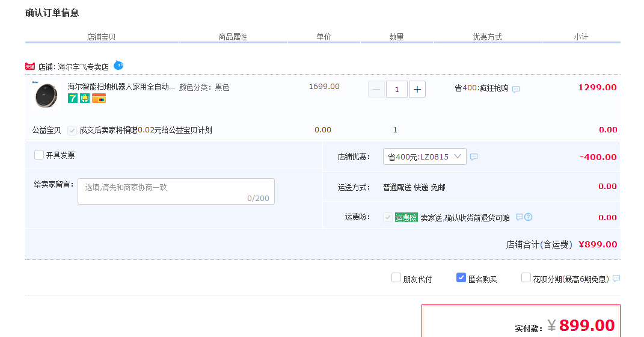Click the Haier robot vacuum product thumbnail

(46, 95)
